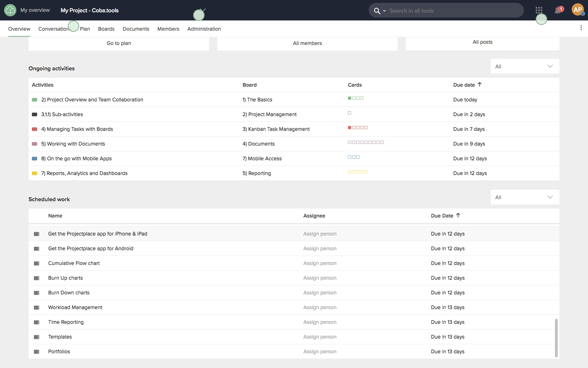The width and height of the screenshot is (588, 368).
Task: Open the three-dot more options menu
Action: point(581,28)
